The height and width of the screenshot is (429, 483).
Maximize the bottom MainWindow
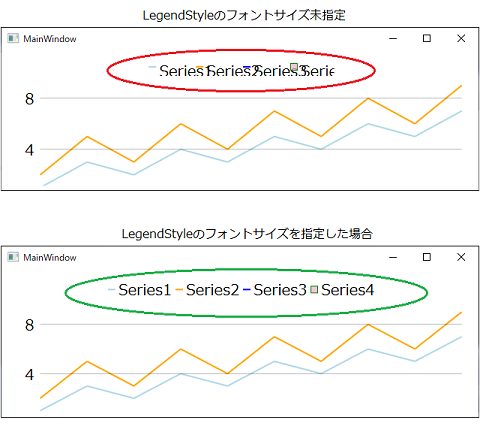(x=427, y=257)
